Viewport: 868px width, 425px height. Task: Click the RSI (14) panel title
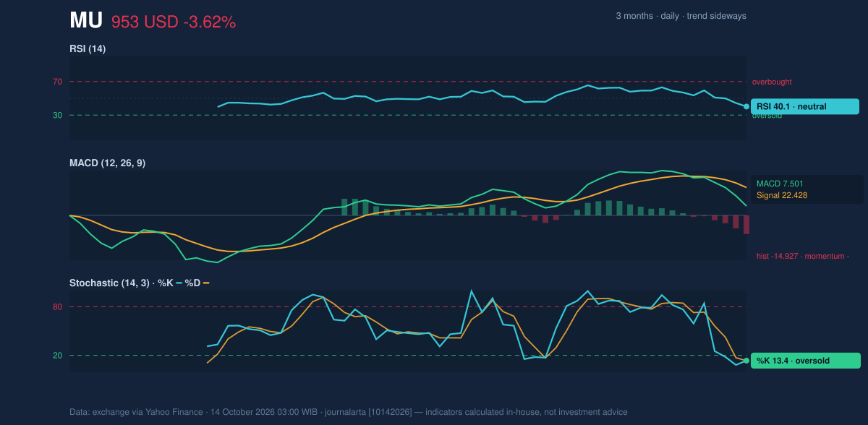pos(88,49)
